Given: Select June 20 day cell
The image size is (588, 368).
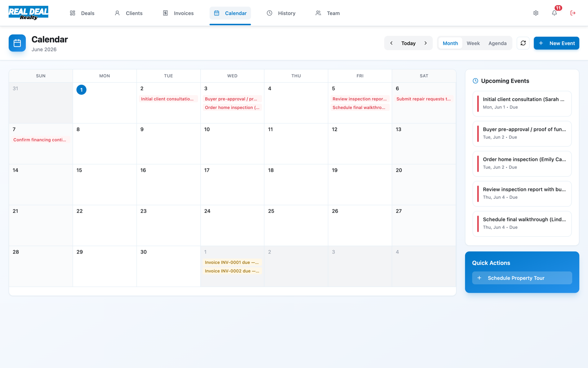Looking at the screenshot, I should [x=424, y=185].
